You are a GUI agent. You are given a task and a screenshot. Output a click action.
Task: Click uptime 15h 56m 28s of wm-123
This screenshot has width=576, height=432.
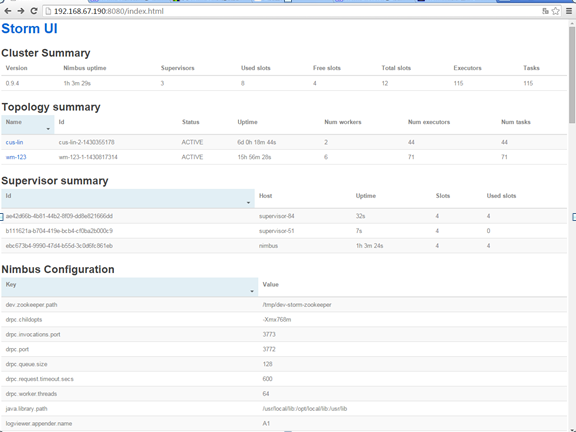point(254,157)
